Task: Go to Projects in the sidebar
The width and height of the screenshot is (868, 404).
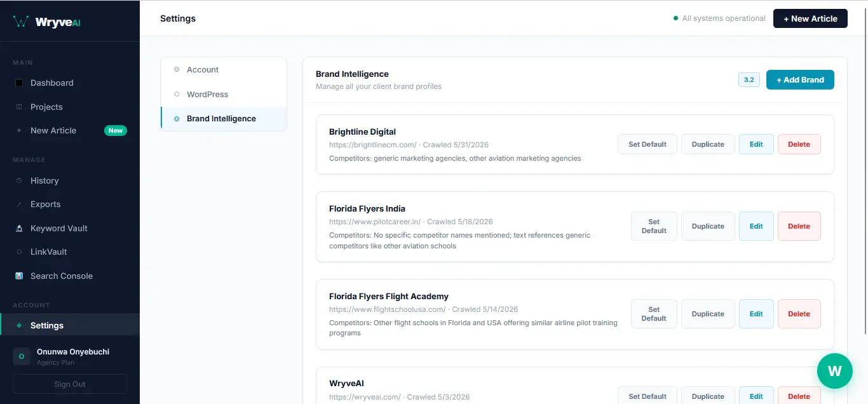Action: (x=70, y=107)
